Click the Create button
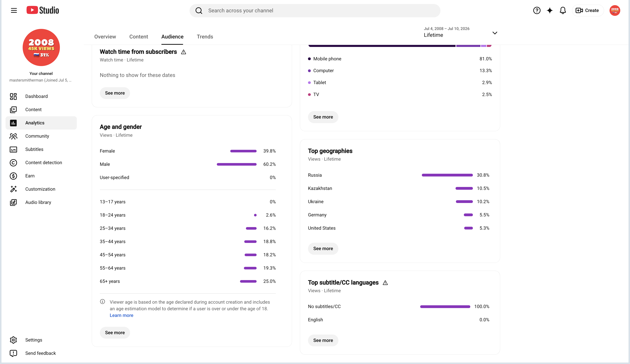This screenshot has width=630, height=364. 587,10
